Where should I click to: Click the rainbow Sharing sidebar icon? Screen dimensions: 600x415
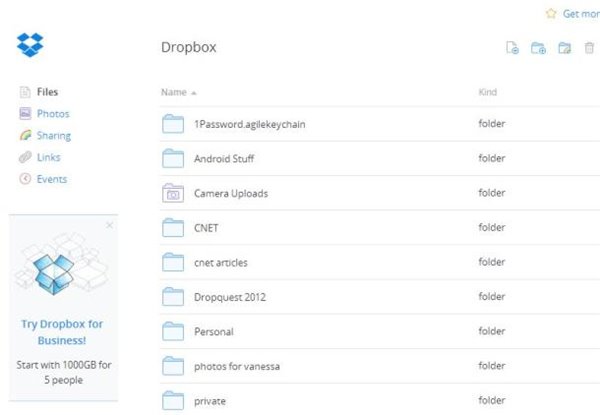[x=25, y=136]
